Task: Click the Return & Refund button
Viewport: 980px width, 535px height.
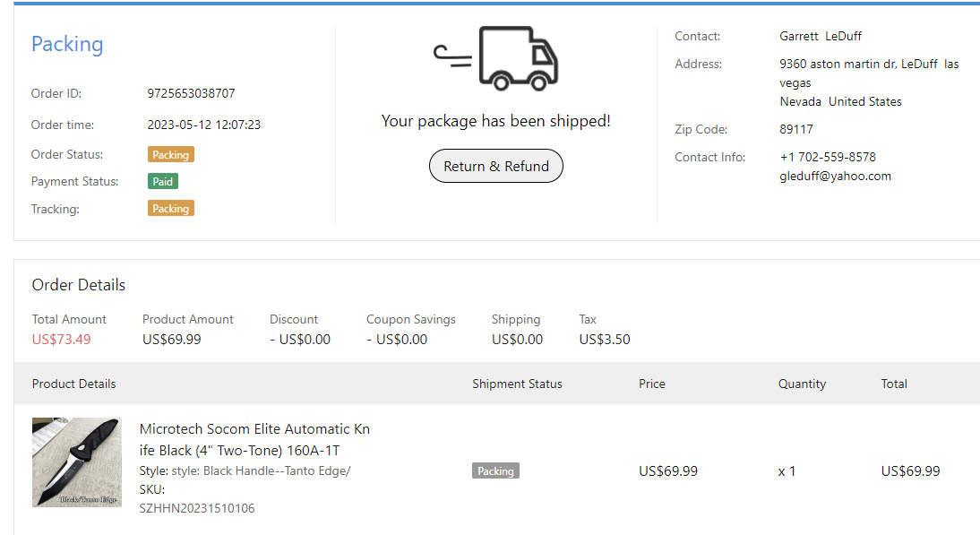Action: (x=496, y=167)
